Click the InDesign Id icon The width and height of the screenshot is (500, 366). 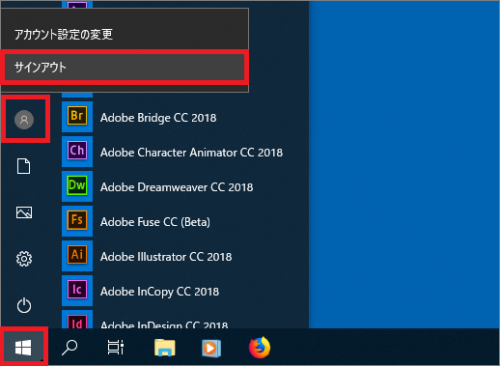click(77, 319)
